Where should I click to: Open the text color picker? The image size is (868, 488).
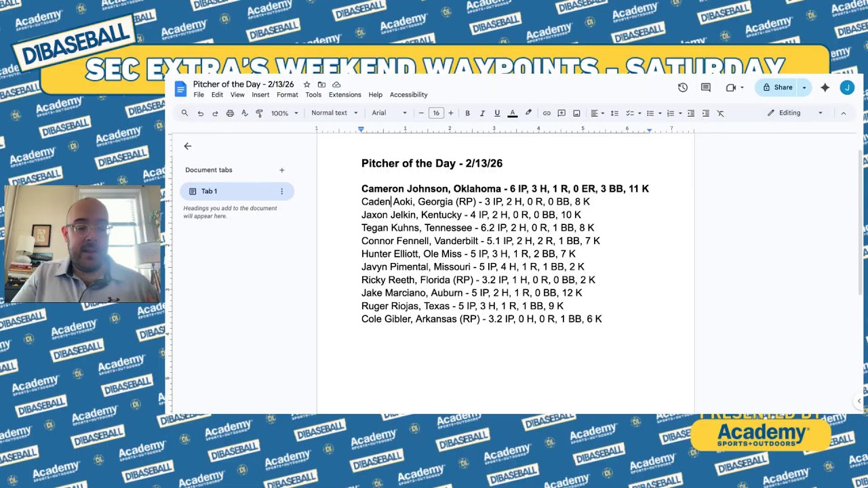(x=513, y=113)
